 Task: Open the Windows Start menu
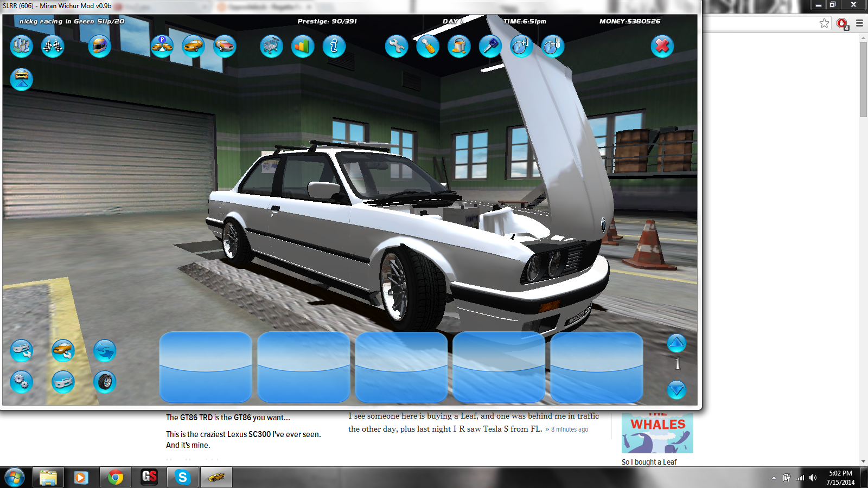tap(15, 478)
